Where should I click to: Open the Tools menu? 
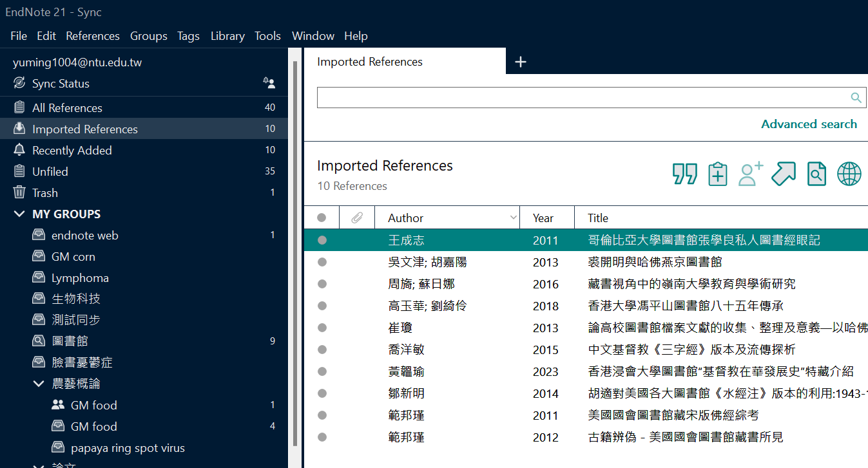pos(267,36)
